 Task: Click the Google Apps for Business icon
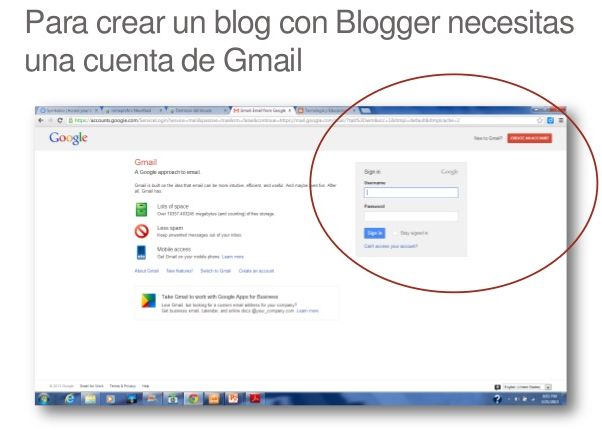(149, 301)
